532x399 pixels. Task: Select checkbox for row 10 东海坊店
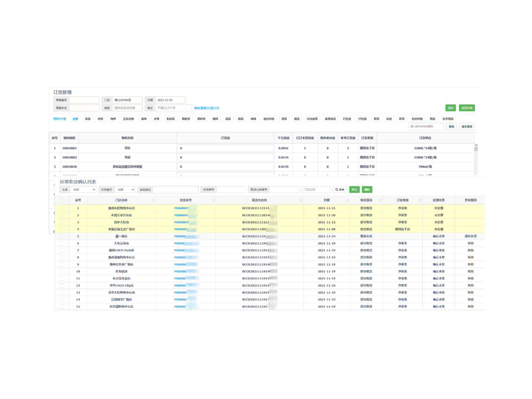62,271
